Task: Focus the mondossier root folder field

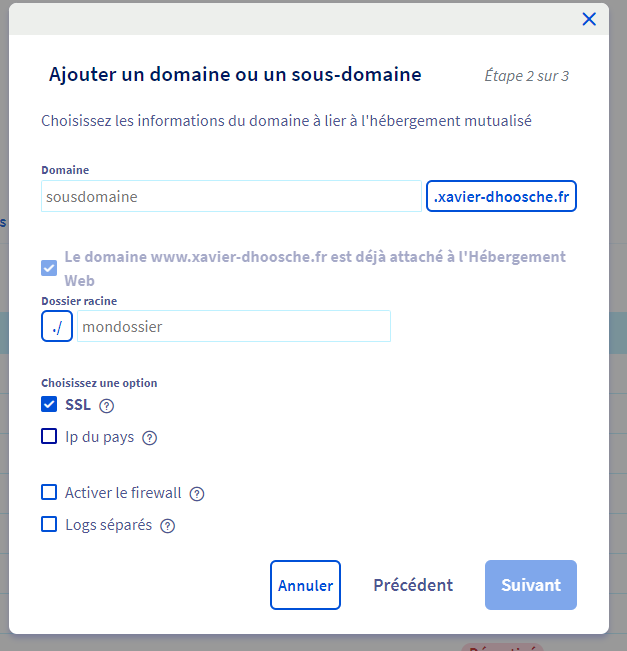Action: (233, 326)
